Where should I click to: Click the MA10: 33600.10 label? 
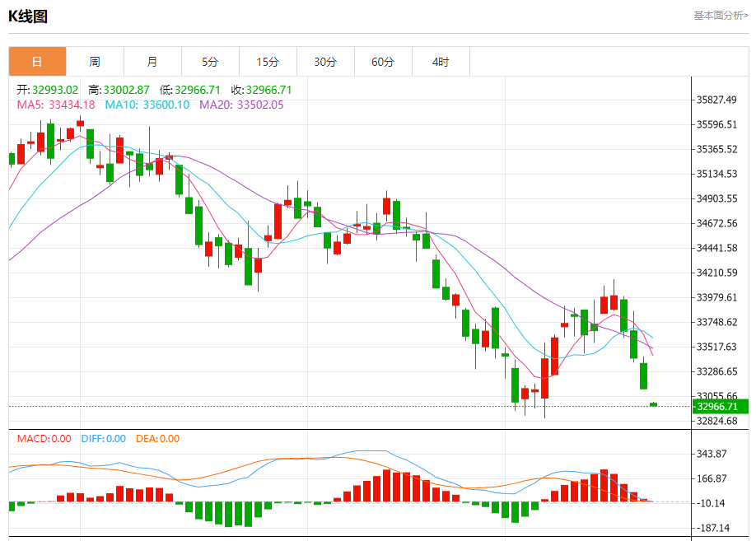click(147, 105)
